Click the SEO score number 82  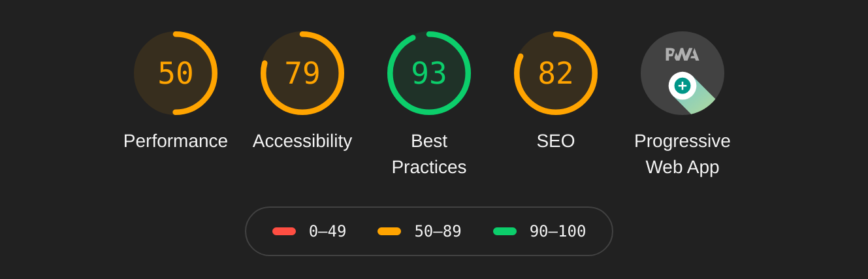tap(556, 73)
